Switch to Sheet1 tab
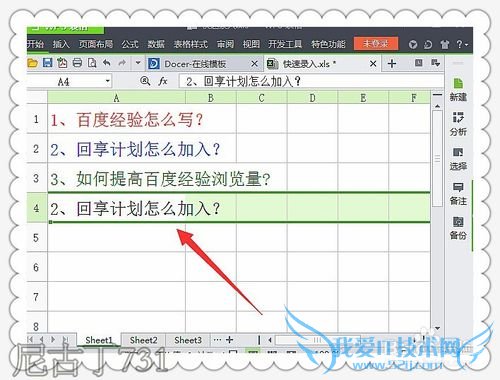500x380 pixels. point(99,340)
